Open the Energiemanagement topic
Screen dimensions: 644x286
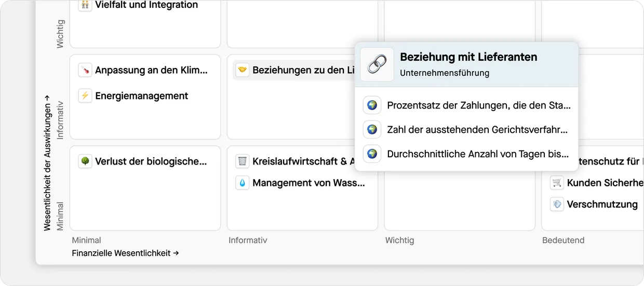click(x=141, y=96)
